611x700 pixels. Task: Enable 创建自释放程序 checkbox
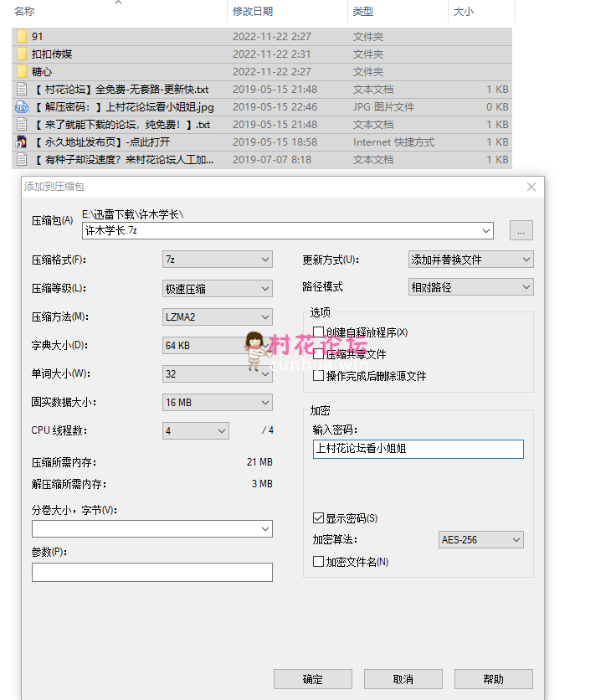pyautogui.click(x=318, y=332)
